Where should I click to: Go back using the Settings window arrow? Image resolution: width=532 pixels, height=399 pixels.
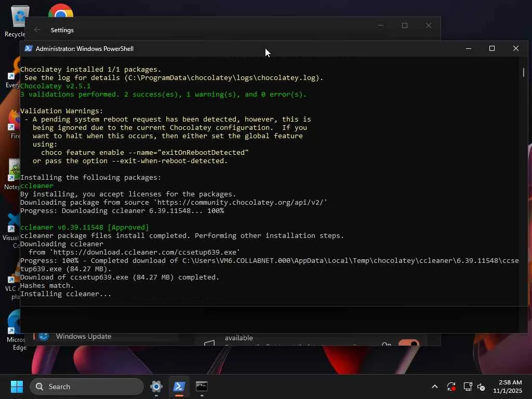click(37, 30)
